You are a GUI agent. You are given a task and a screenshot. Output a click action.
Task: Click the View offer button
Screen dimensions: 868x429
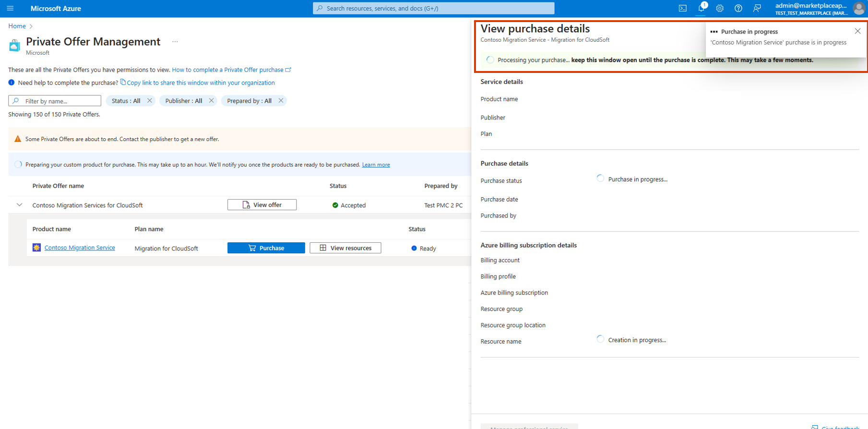point(262,205)
